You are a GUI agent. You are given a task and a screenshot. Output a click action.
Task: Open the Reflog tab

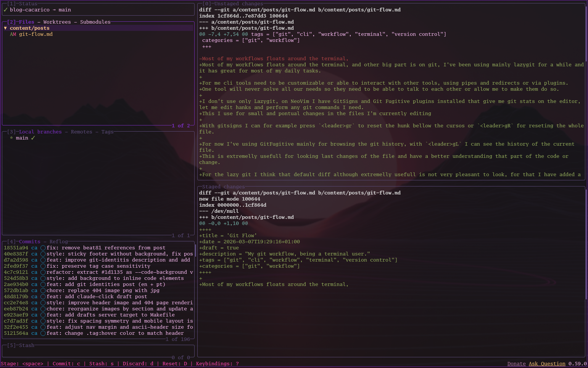(x=58, y=242)
